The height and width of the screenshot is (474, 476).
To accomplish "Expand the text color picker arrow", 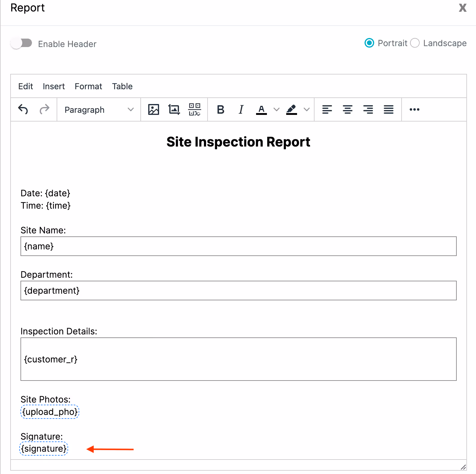I will (x=277, y=109).
